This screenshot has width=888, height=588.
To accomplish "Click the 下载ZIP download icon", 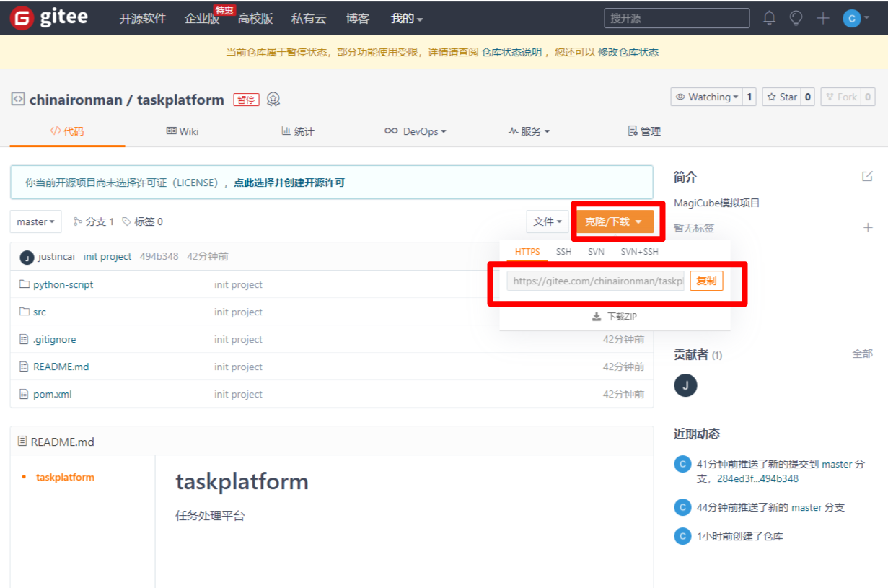I will [597, 317].
